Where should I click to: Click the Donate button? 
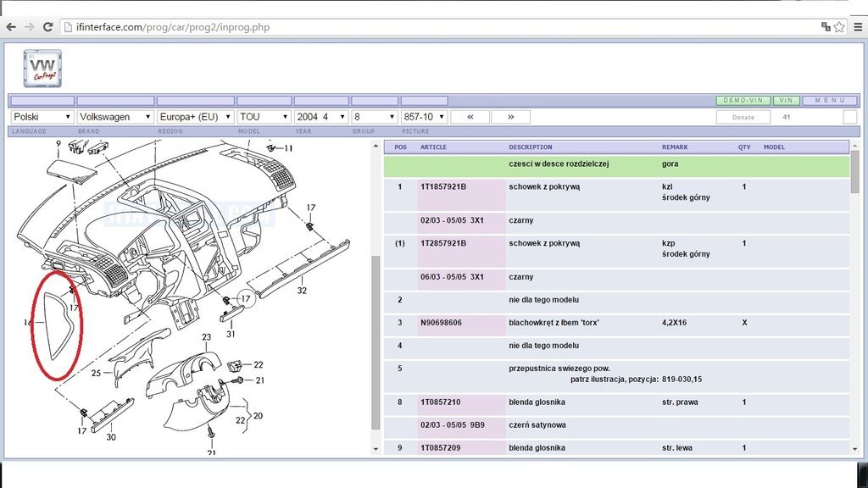pyautogui.click(x=743, y=117)
